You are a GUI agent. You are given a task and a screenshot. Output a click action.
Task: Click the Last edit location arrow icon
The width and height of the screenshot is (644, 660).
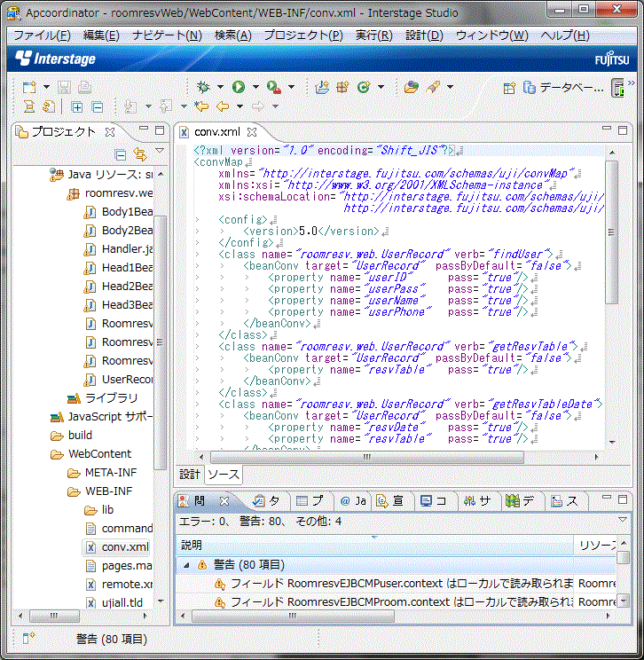[x=201, y=106]
